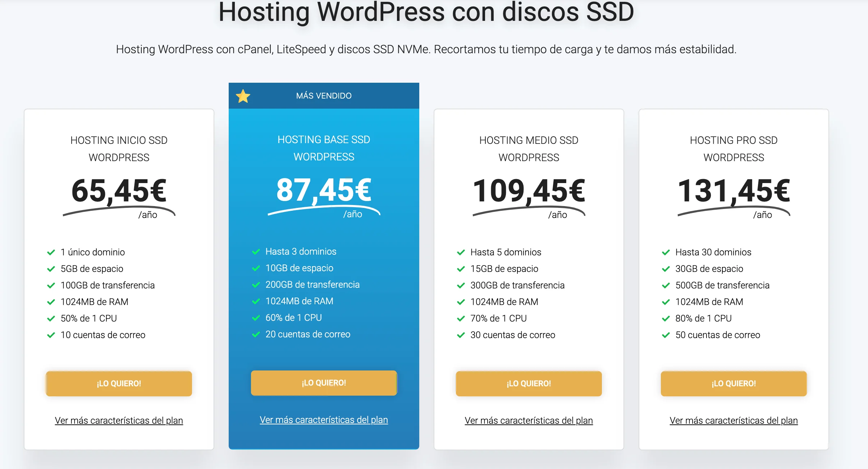
Task: Order the Hosting Pro SSD plan
Action: pyautogui.click(x=734, y=383)
